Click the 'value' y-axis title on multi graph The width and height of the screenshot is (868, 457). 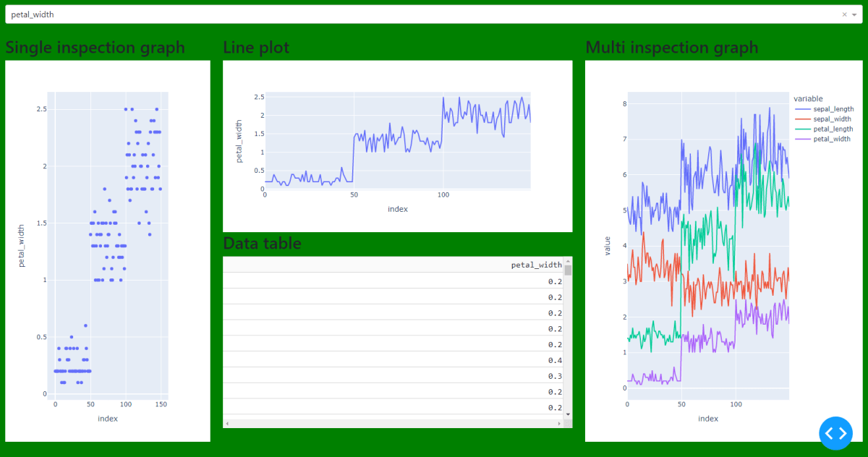608,246
